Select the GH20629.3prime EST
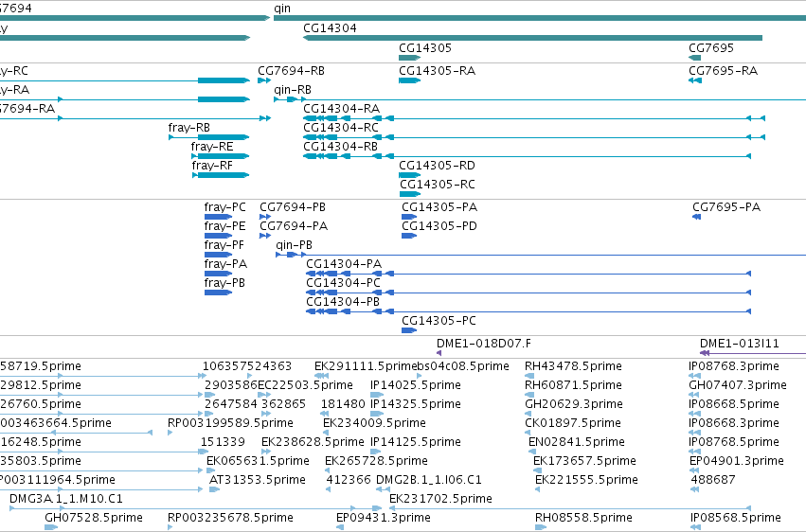 click(x=528, y=414)
